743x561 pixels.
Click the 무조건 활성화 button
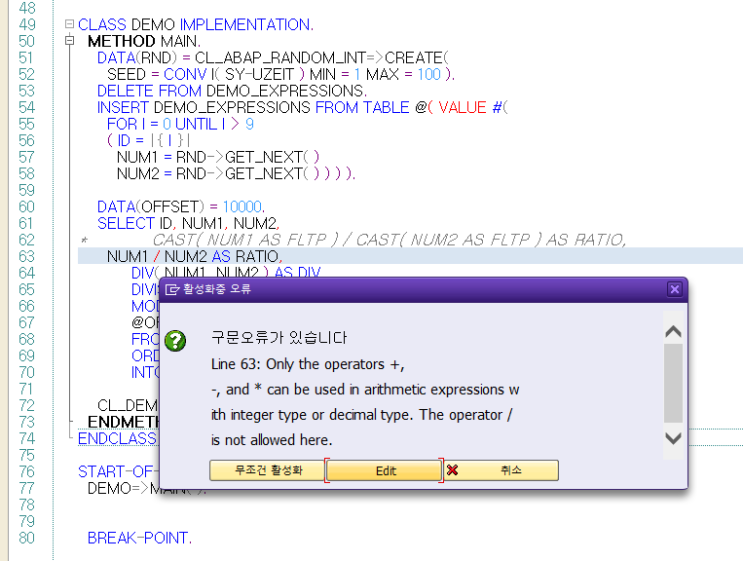click(267, 471)
